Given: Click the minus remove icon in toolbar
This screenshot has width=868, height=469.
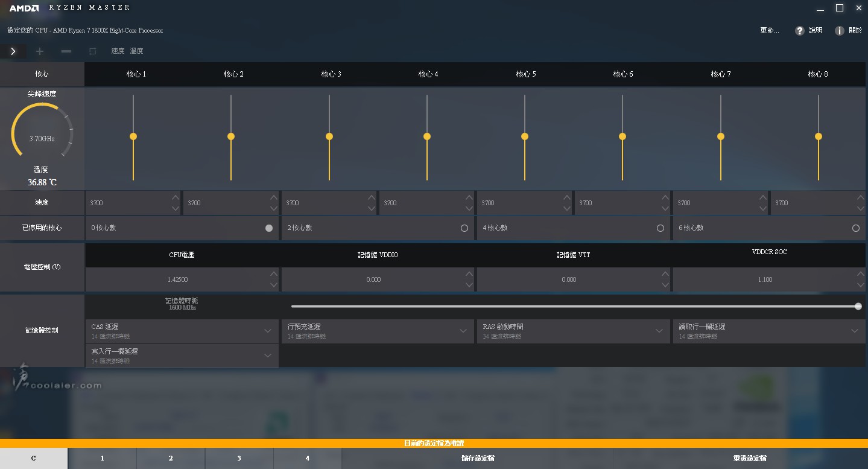Looking at the screenshot, I should pyautogui.click(x=66, y=51).
